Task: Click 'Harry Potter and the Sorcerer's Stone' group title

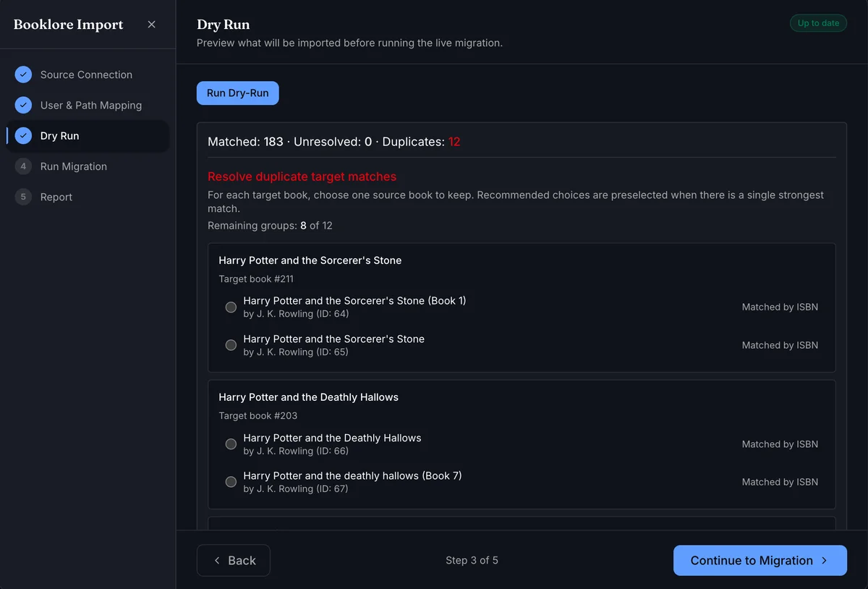Action: coord(310,260)
